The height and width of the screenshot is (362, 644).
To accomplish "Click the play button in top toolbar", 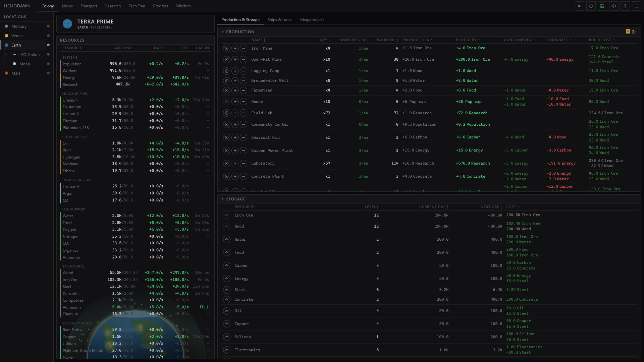I will pyautogui.click(x=579, y=6).
